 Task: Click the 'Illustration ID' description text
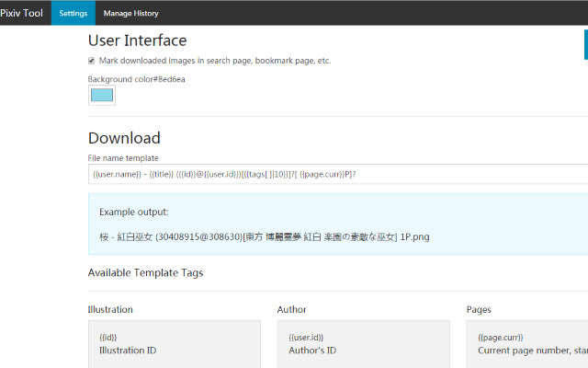pos(127,351)
